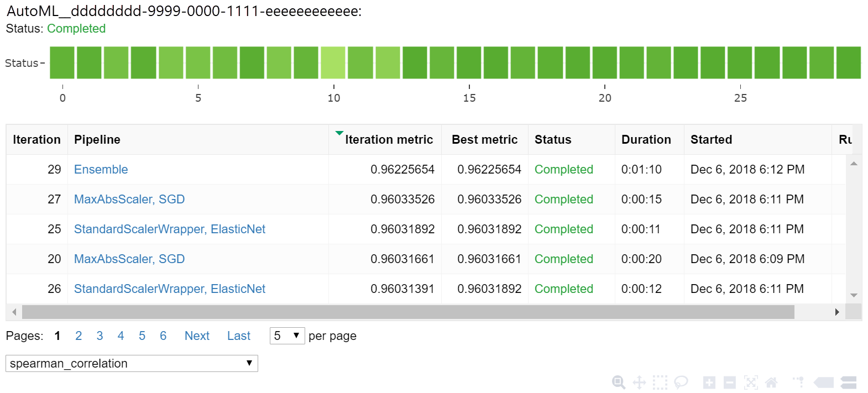Toggle spike lines on the chart
This screenshot has width=868, height=393.
[798, 382]
